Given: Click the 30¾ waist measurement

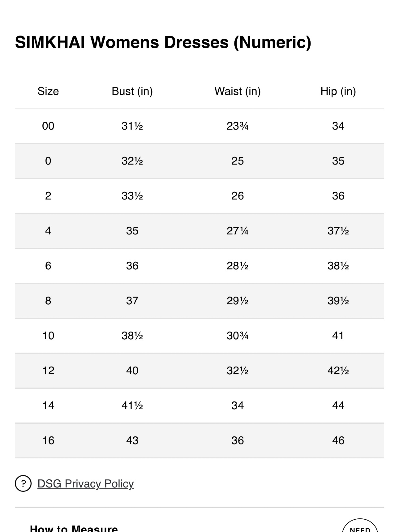Looking at the screenshot, I should 238,335.
